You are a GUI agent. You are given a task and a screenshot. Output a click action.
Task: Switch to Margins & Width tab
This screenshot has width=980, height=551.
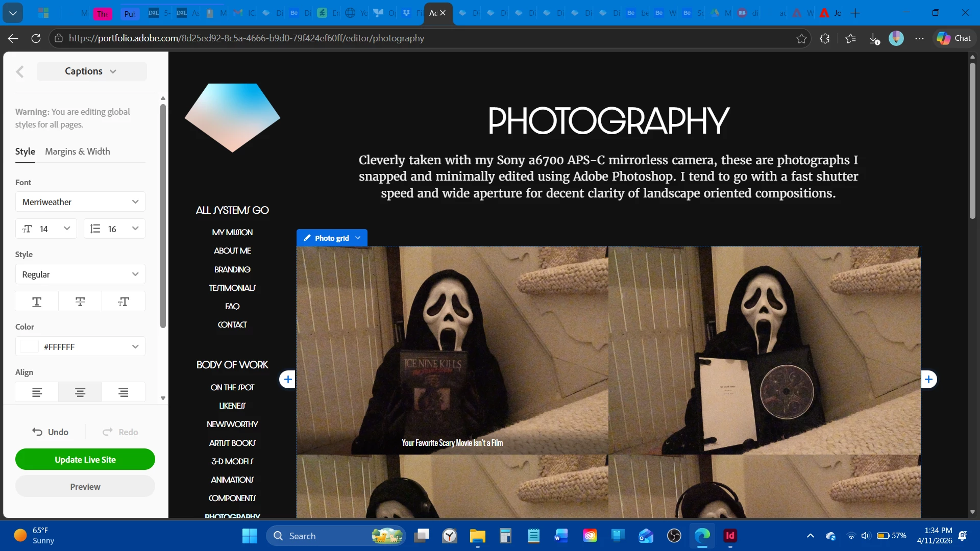[x=78, y=152]
